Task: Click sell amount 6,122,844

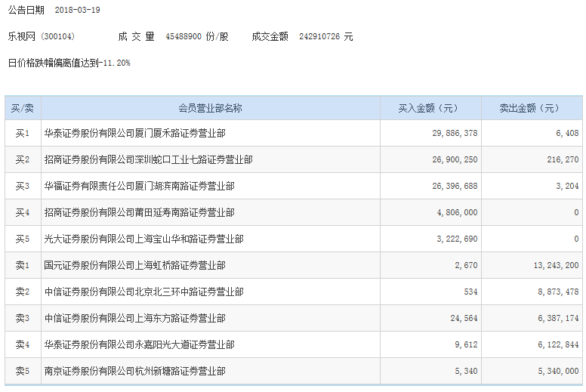Action: pos(558,344)
